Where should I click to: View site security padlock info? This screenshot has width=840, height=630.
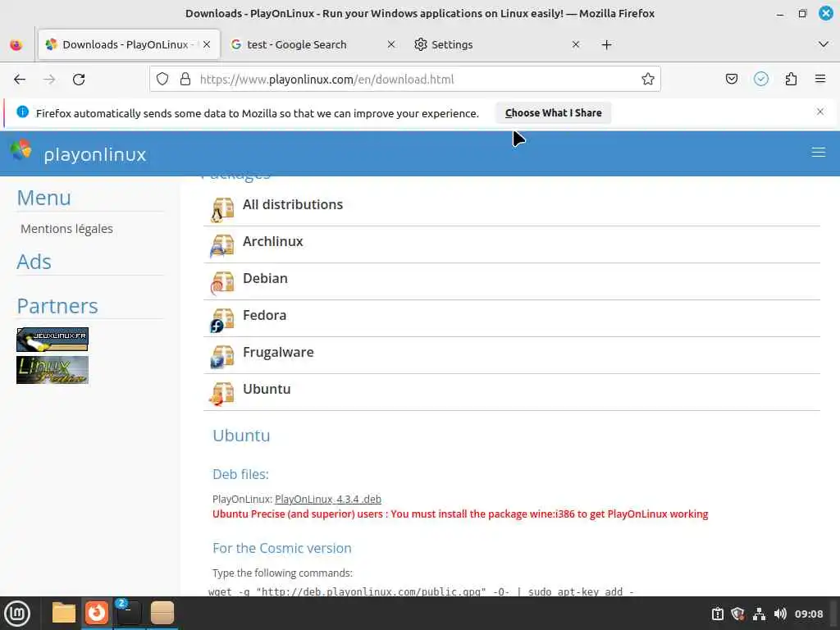(185, 80)
